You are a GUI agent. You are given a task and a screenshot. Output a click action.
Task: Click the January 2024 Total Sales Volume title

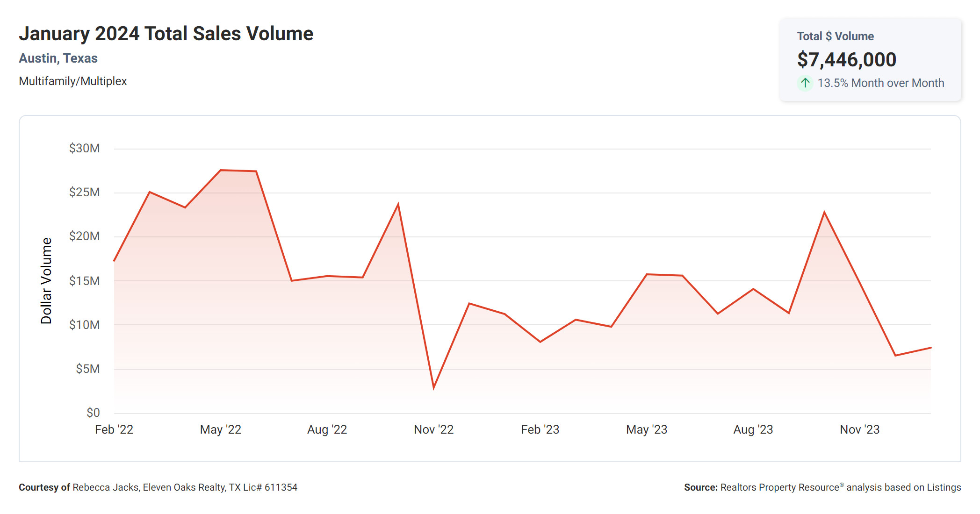[166, 34]
